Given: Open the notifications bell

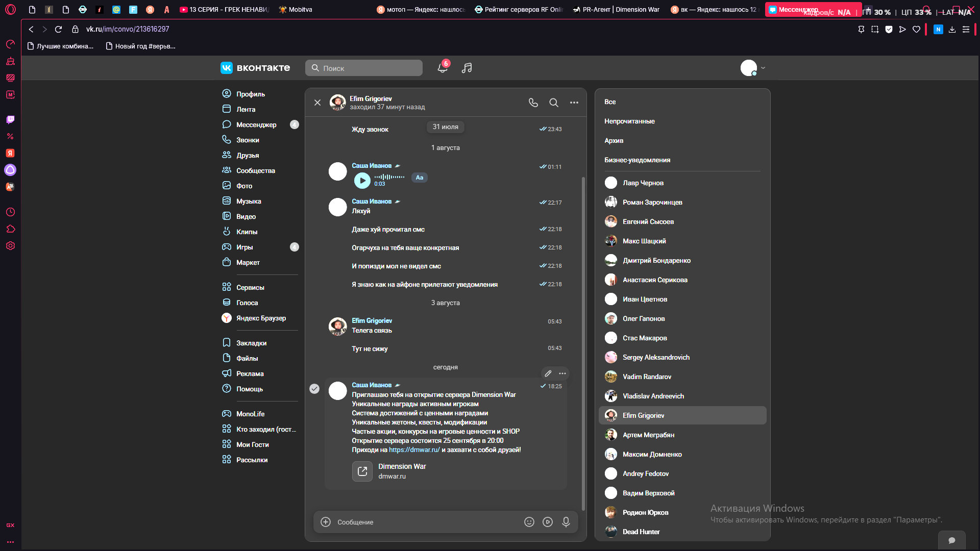Looking at the screenshot, I should 443,68.
